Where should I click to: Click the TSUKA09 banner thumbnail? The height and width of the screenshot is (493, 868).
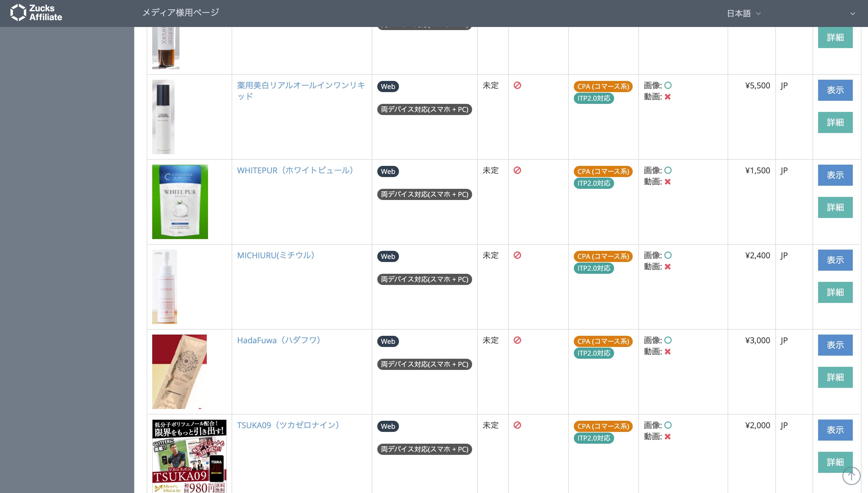pos(189,456)
